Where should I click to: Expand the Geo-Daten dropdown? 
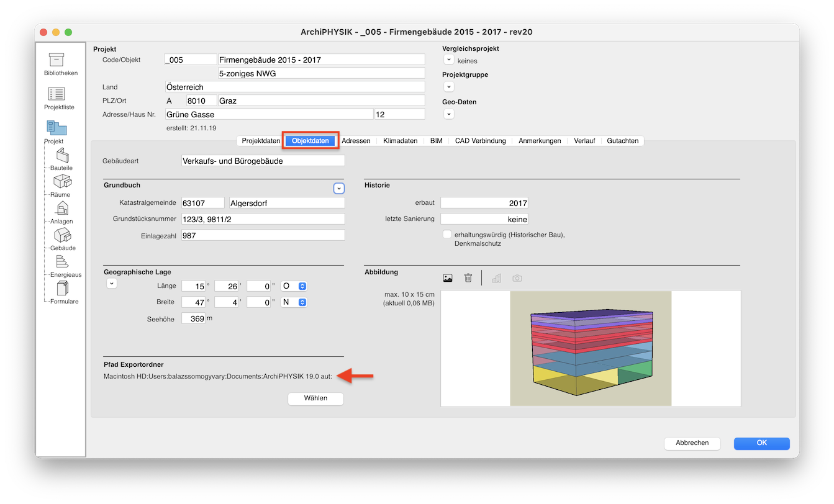(x=449, y=114)
